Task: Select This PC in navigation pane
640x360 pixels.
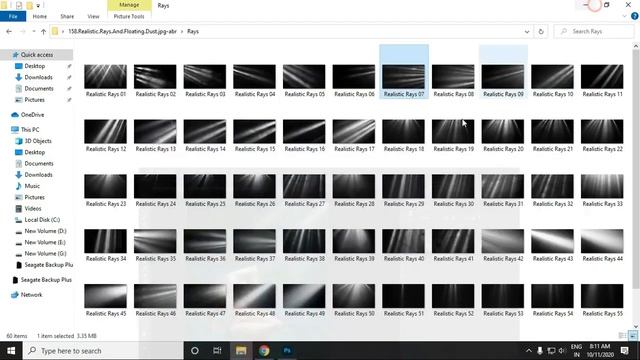Action: 30,130
